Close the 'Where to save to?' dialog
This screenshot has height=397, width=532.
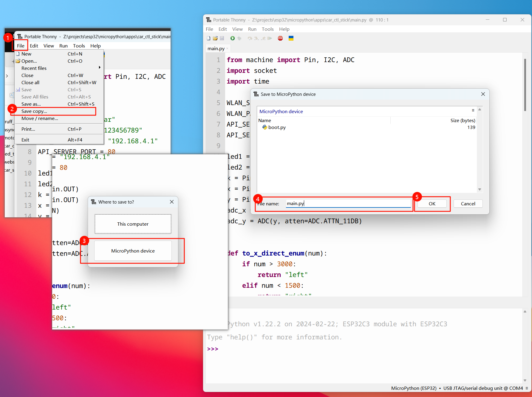coord(172,202)
